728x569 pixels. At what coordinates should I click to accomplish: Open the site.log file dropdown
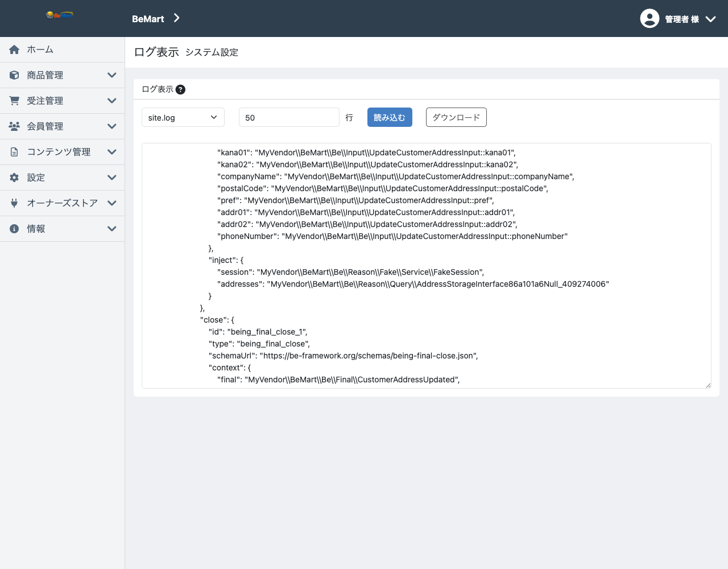coord(183,117)
